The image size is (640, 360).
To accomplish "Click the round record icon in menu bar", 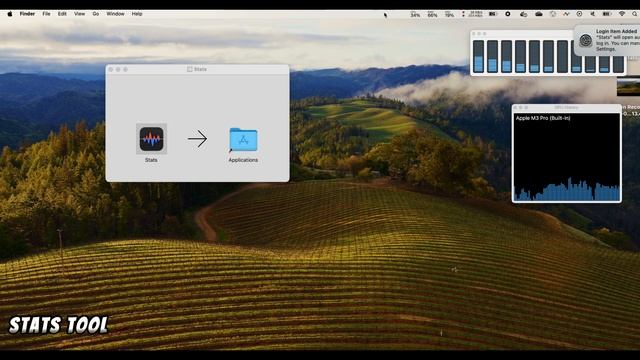I will click(x=508, y=14).
